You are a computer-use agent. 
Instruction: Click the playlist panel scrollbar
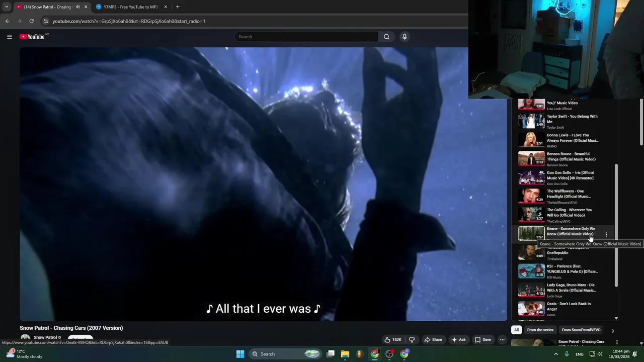(x=616, y=225)
